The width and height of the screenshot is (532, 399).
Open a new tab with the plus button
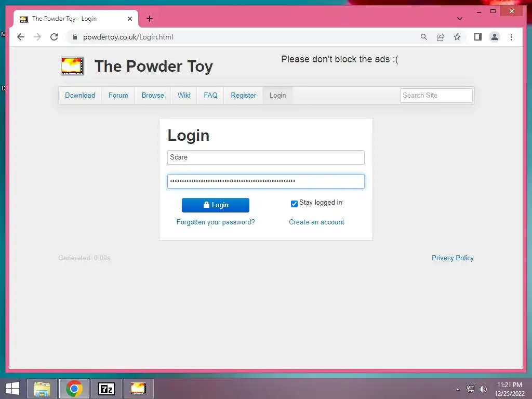(150, 19)
